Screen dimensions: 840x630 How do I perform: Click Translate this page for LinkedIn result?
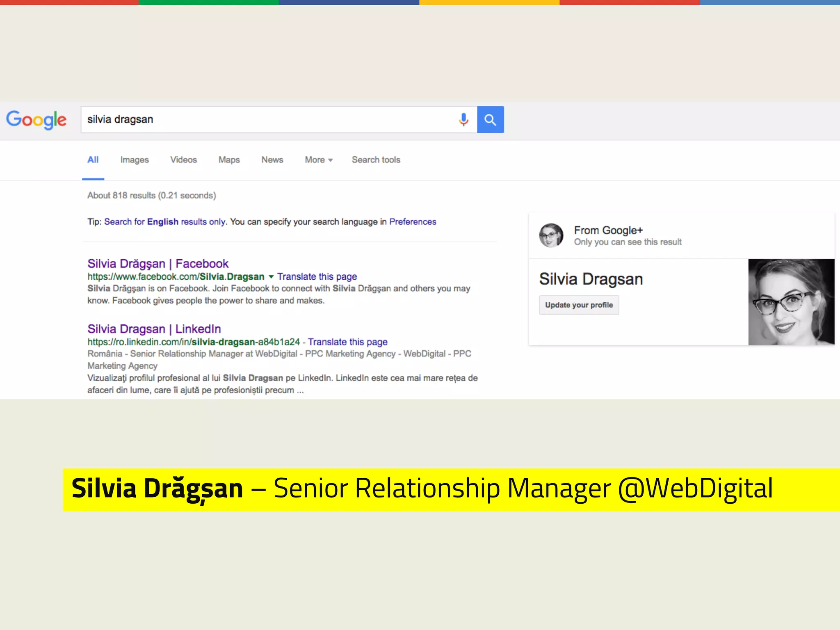coord(348,342)
